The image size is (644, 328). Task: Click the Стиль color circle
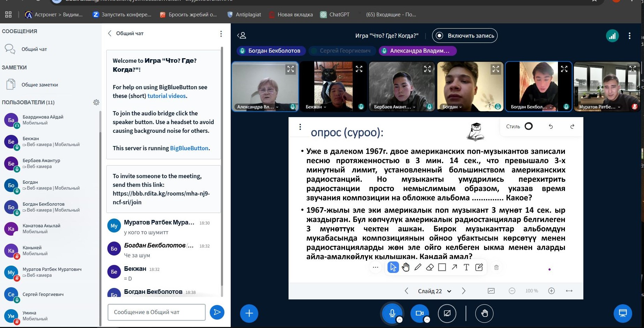click(528, 126)
